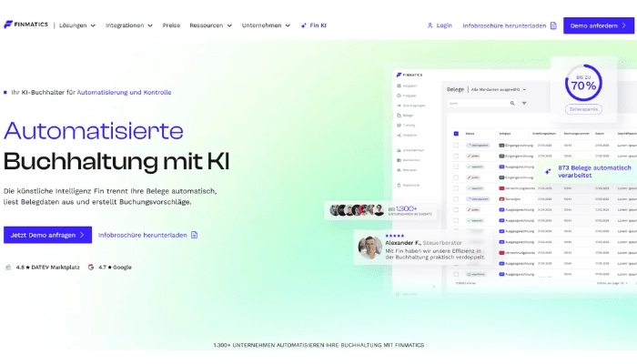The image size is (637, 364).
Task: Open Aufgaben in the dashboard sidebar
Action: tap(407, 86)
